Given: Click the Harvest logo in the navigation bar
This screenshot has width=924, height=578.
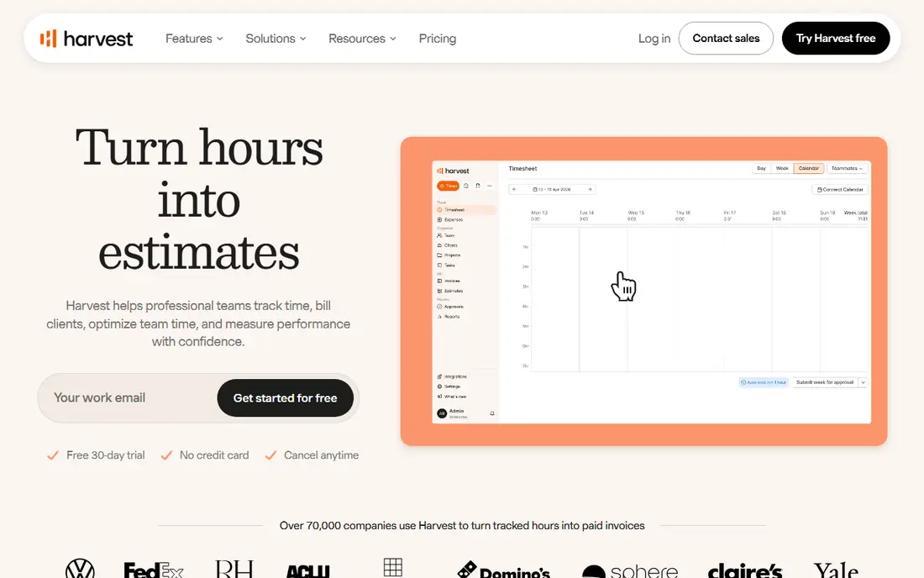Looking at the screenshot, I should [86, 39].
